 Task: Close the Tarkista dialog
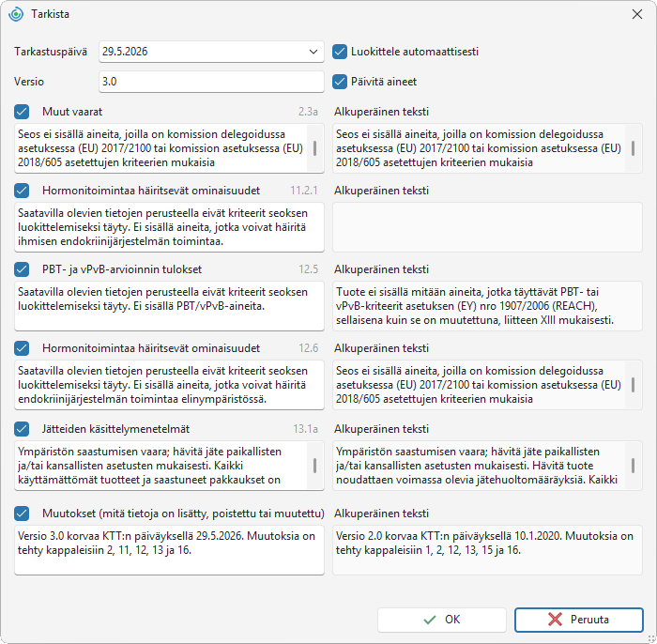pyautogui.click(x=637, y=14)
